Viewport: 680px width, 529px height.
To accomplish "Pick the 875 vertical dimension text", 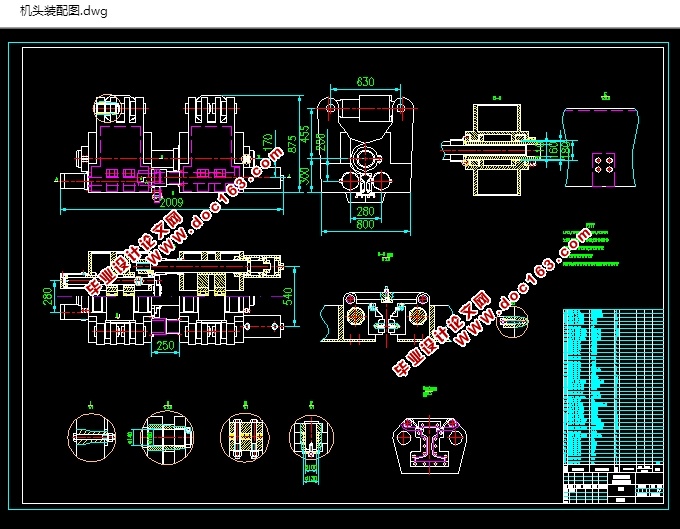I will click(293, 144).
